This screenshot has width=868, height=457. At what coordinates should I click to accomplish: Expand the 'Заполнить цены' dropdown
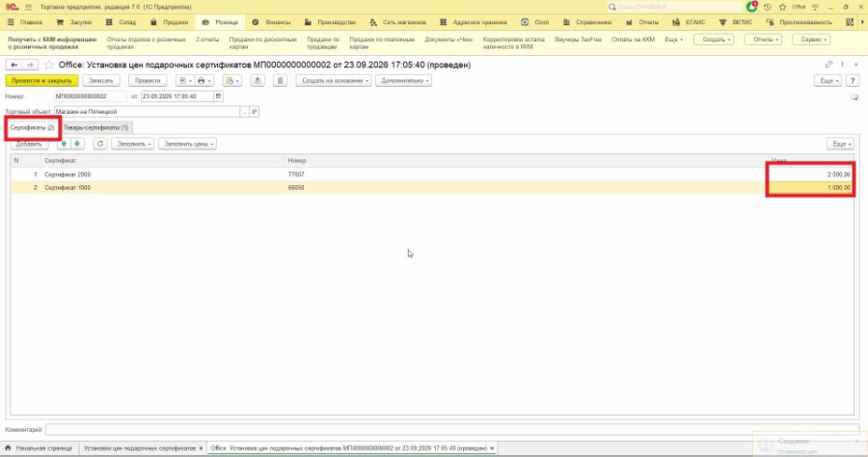click(x=189, y=144)
